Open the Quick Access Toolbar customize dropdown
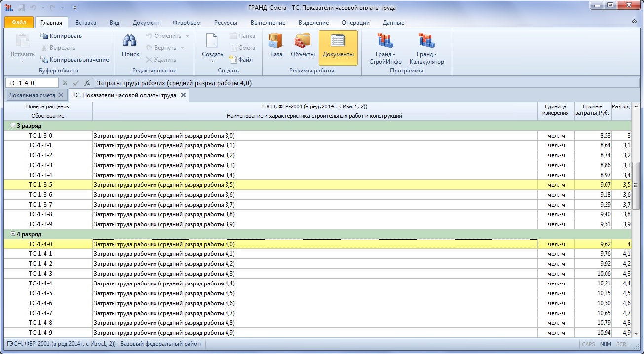This screenshot has height=354, width=644. click(75, 8)
